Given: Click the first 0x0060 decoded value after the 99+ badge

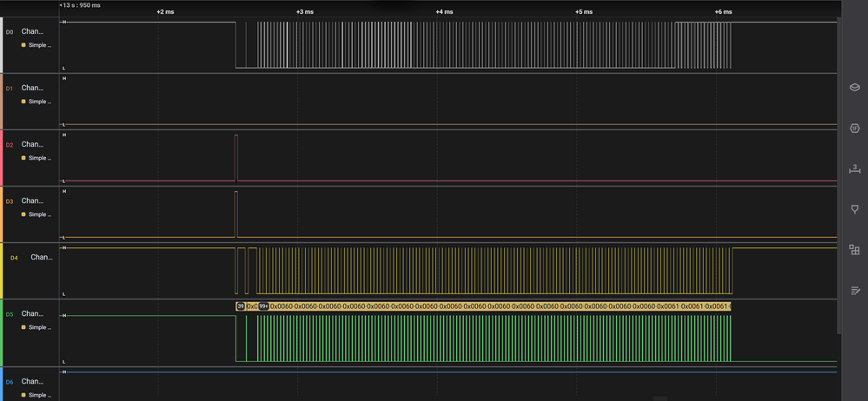Looking at the screenshot, I should point(282,306).
